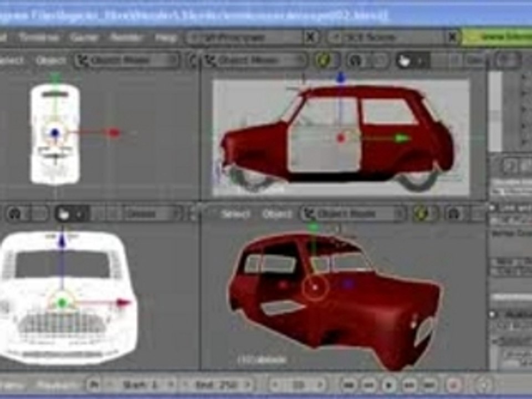
Task: Increase End frame with its right arrow
Action: (x=249, y=385)
